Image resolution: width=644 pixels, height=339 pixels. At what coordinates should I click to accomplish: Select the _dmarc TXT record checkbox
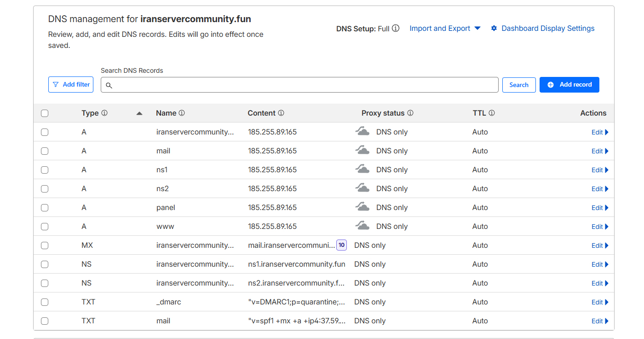pyautogui.click(x=45, y=302)
